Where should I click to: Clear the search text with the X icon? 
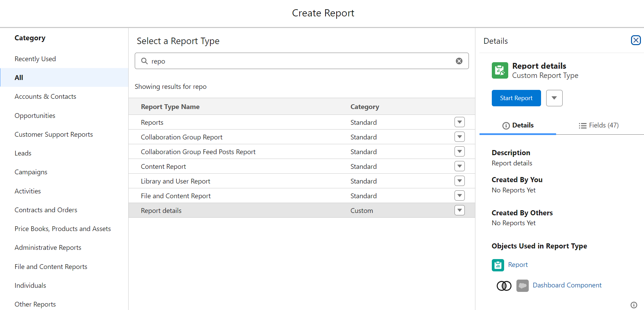[x=459, y=61]
